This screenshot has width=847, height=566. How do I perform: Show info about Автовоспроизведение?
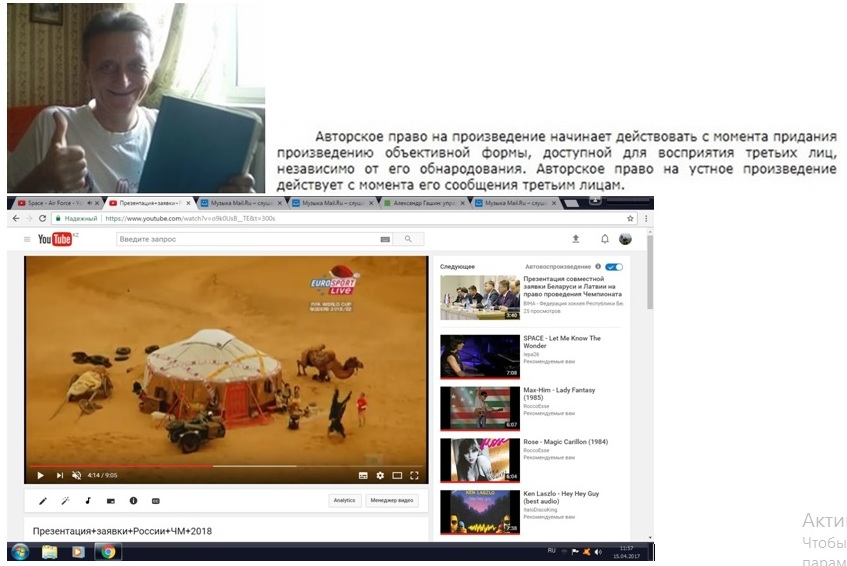pyautogui.click(x=598, y=267)
